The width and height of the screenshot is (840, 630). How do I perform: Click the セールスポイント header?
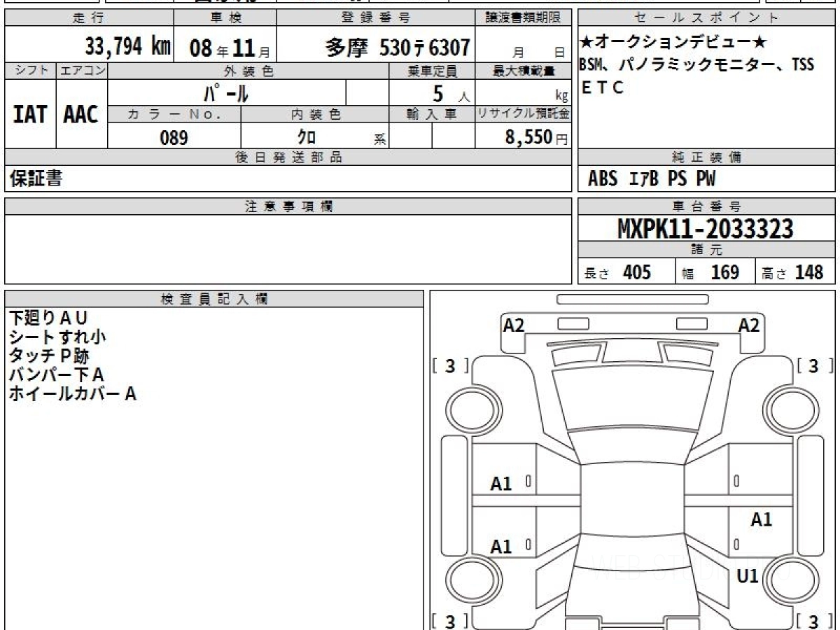[x=707, y=18]
